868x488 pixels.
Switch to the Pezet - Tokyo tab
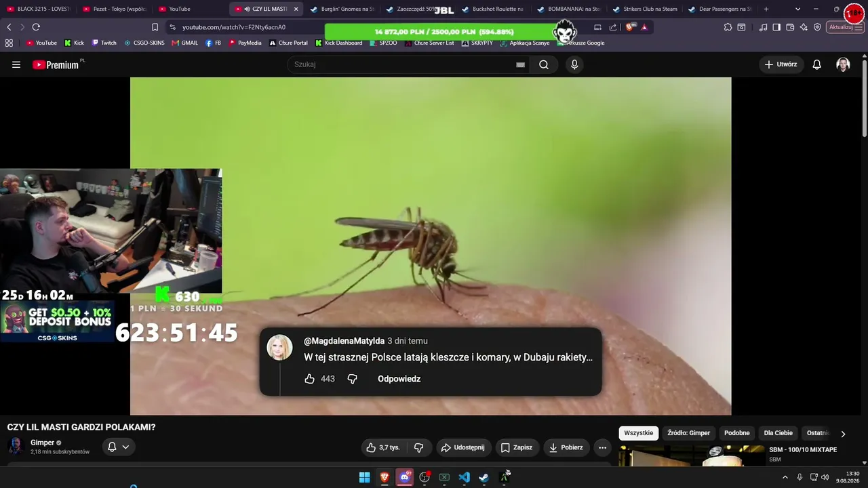pos(115,9)
